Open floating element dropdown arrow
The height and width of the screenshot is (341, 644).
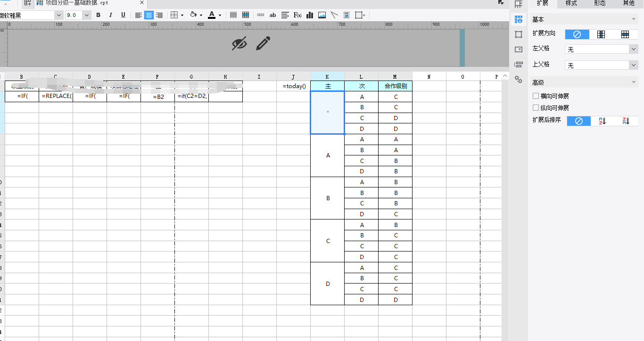click(x=364, y=16)
